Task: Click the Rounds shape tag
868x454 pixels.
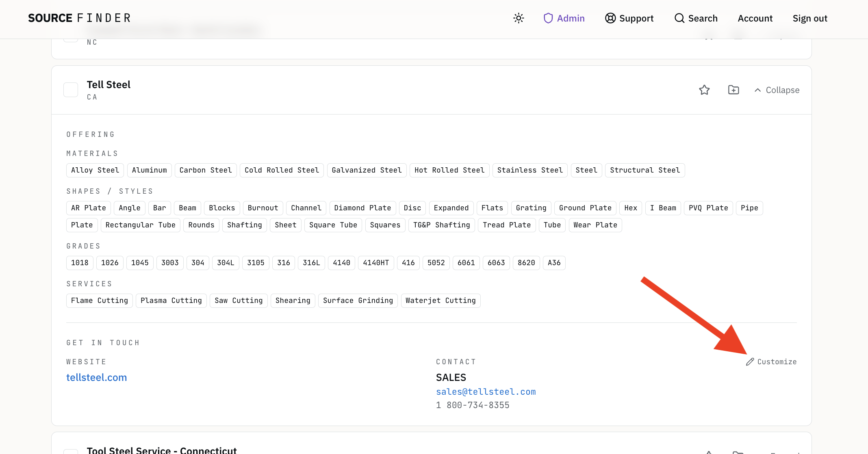Action: (201, 225)
